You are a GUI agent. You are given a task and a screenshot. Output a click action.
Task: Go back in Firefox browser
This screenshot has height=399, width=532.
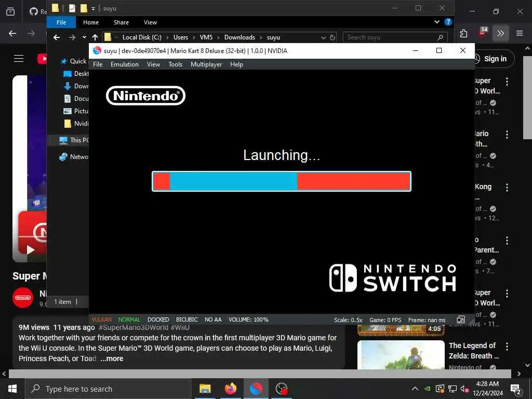pyautogui.click(x=12, y=33)
